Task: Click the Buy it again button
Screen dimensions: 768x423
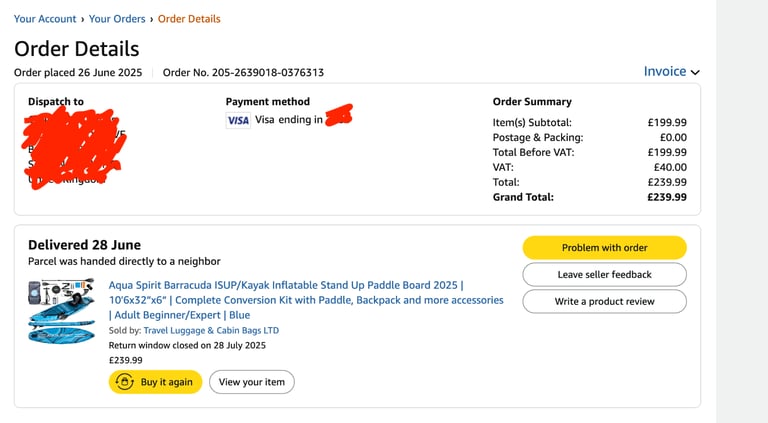Action: point(155,382)
